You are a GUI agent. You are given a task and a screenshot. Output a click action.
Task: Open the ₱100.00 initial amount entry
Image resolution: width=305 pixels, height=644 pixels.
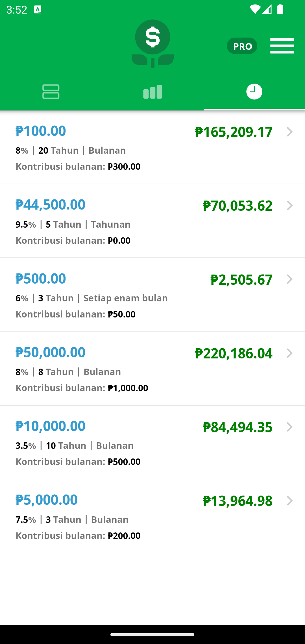[x=152, y=147]
